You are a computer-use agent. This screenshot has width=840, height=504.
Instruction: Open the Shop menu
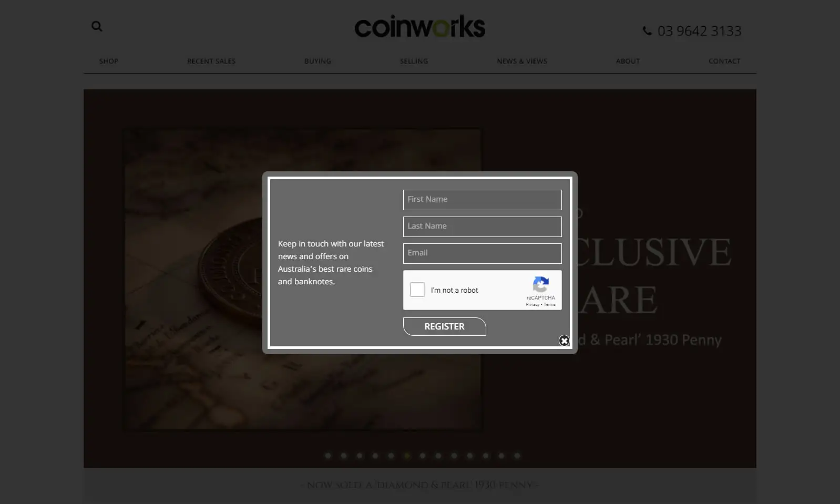(x=109, y=61)
